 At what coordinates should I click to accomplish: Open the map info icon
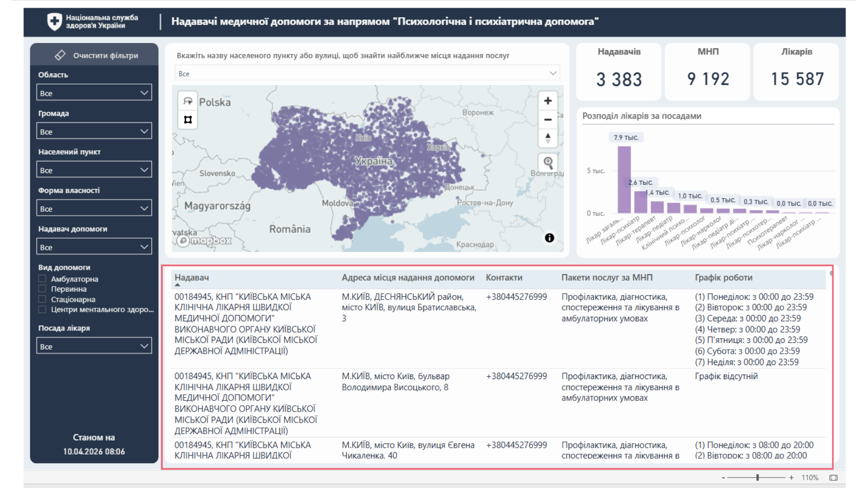(x=549, y=238)
